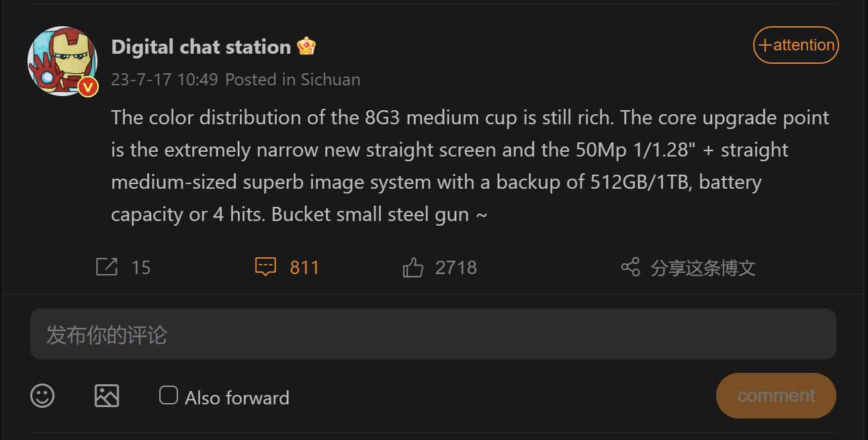Click the +attention follow button
868x440 pixels.
[796, 45]
